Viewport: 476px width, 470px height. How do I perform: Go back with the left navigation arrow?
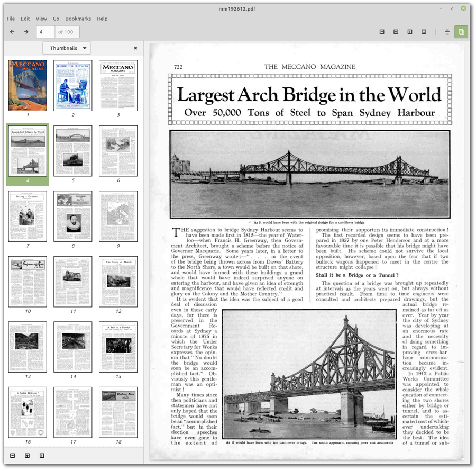(12, 32)
